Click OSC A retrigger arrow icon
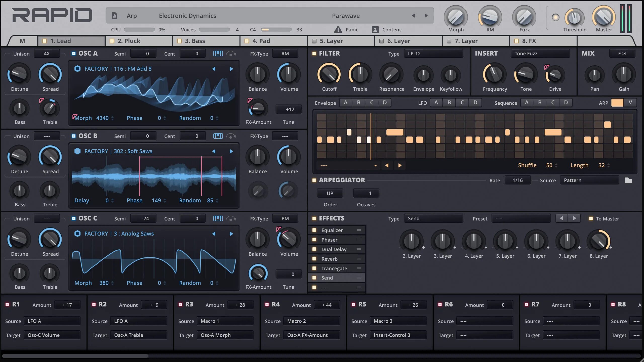Viewport: 644px width, 362px height. (x=231, y=54)
